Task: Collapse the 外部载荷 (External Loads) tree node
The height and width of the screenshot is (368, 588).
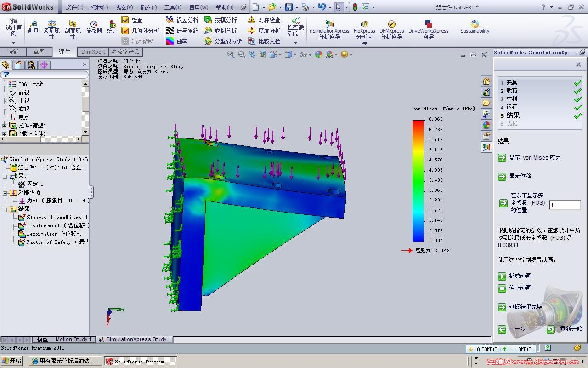Action: click(x=5, y=193)
